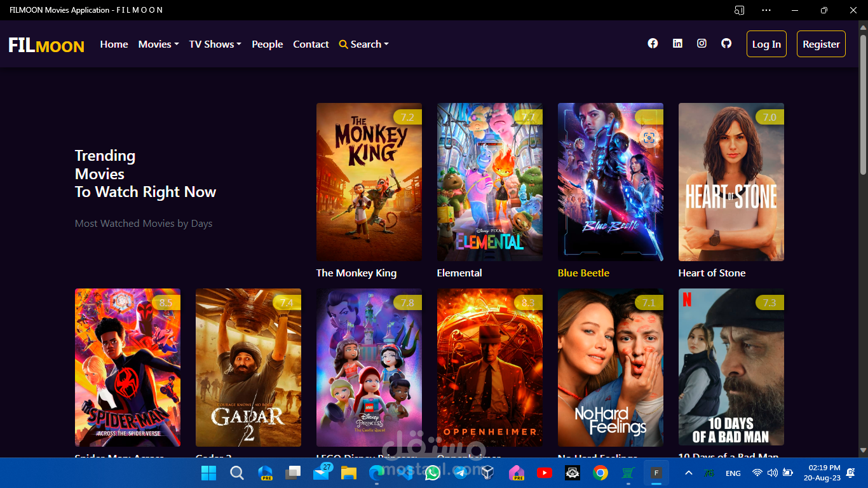The width and height of the screenshot is (868, 488).
Task: Select the Blue Beetle poster
Action: [x=611, y=182]
